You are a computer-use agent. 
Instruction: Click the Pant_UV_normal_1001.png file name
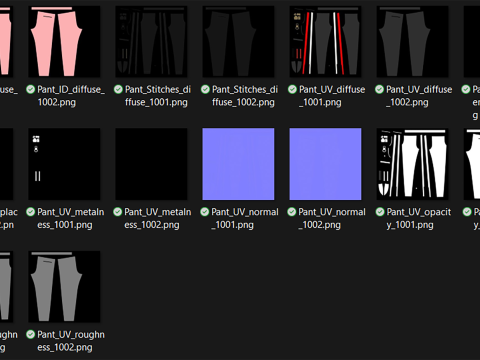245,218
